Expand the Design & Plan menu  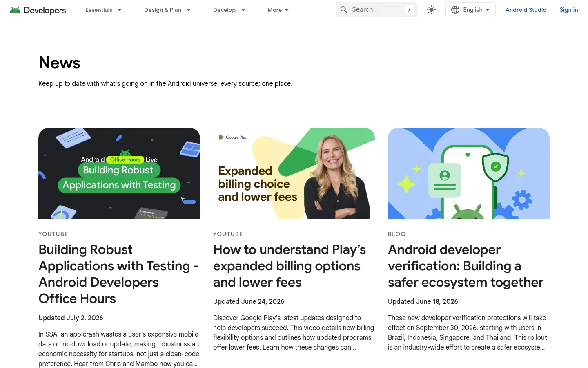(167, 10)
